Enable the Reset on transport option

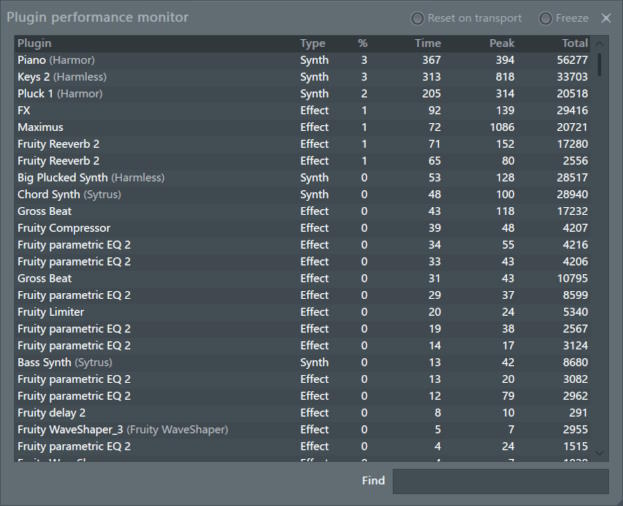[417, 18]
